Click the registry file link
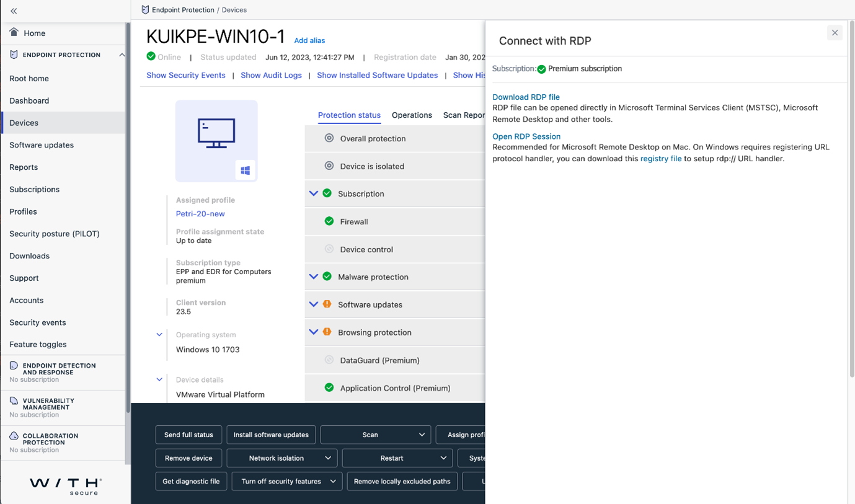The image size is (855, 504). pos(661,159)
